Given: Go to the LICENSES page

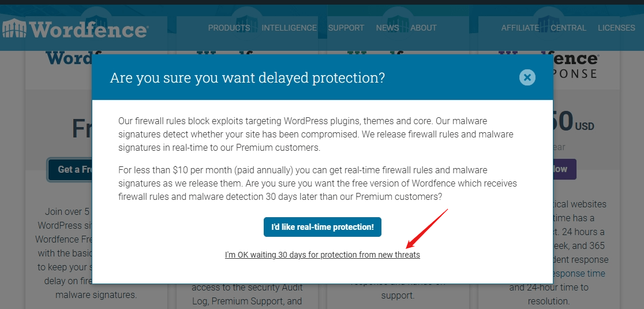Looking at the screenshot, I should [616, 28].
